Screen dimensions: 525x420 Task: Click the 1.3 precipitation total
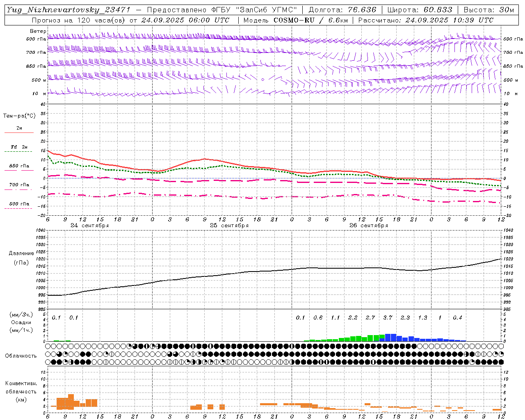pyautogui.click(x=422, y=317)
